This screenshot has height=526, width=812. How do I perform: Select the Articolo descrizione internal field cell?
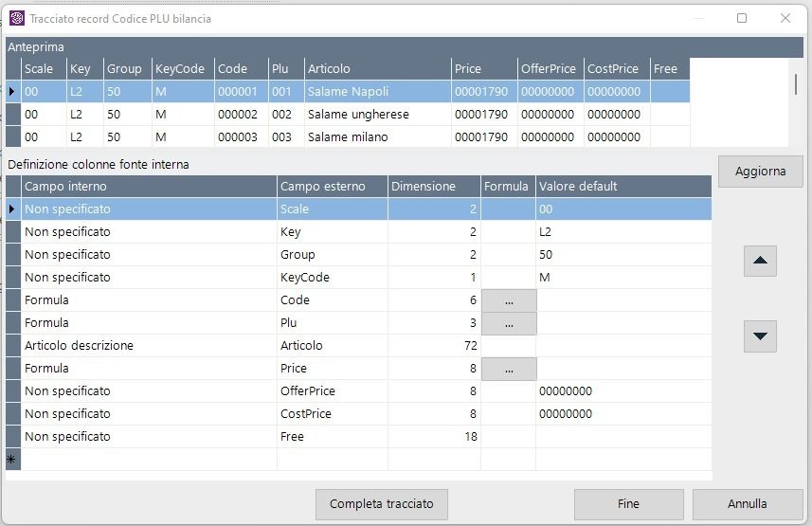click(149, 346)
